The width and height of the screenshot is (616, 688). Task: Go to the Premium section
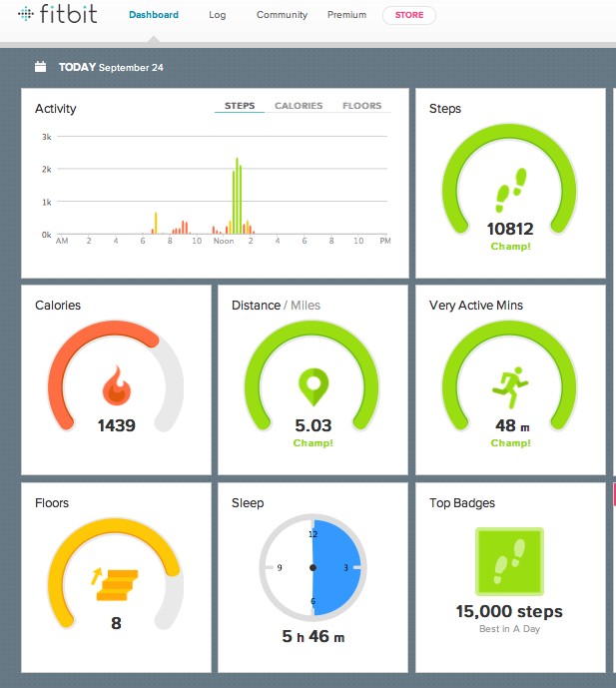[x=346, y=15]
